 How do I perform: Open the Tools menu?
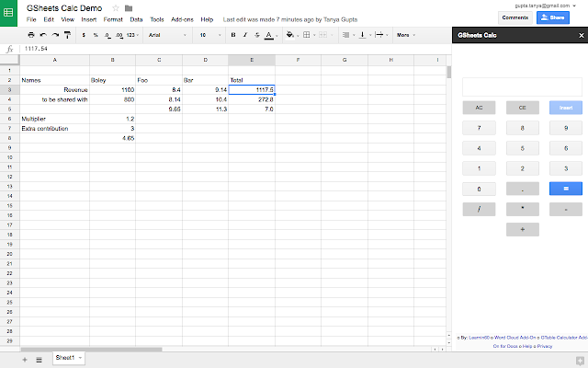coord(157,19)
